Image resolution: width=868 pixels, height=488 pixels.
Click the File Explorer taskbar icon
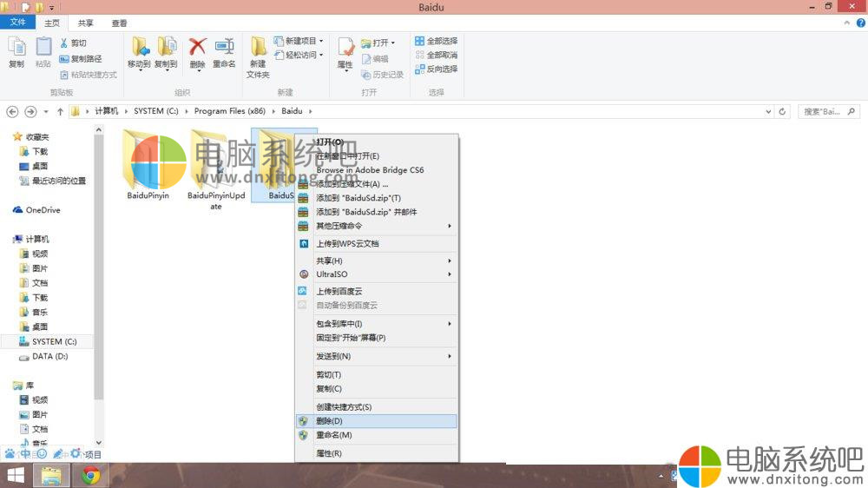[51, 476]
